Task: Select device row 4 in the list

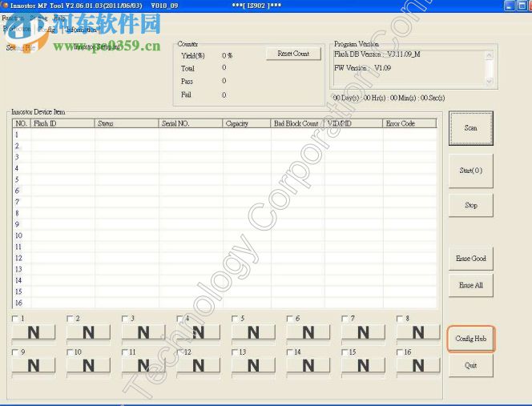Action: [x=224, y=168]
